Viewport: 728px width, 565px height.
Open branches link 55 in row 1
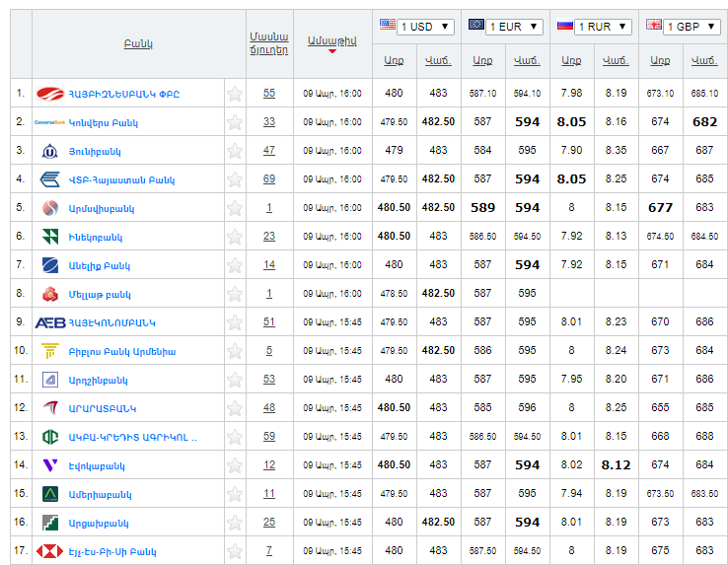[269, 93]
